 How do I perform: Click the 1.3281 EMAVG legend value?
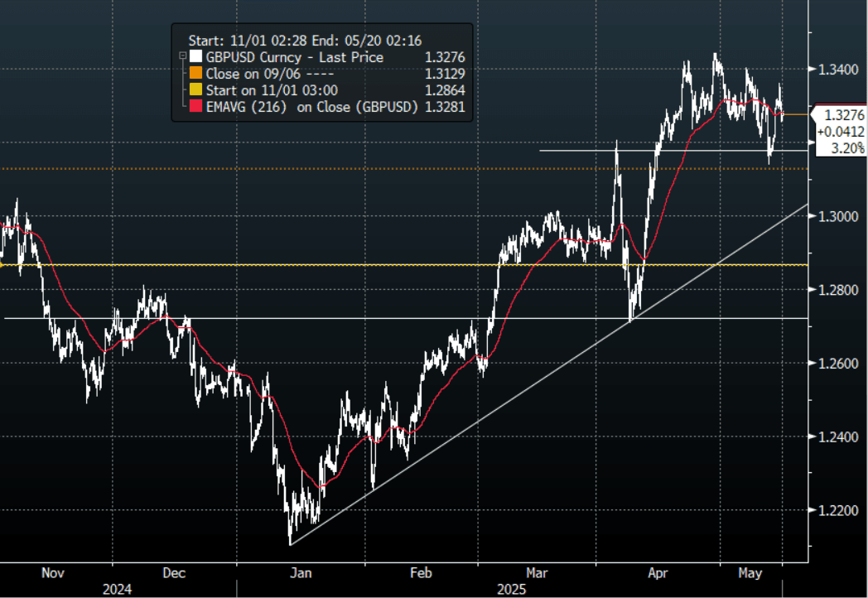pos(445,107)
